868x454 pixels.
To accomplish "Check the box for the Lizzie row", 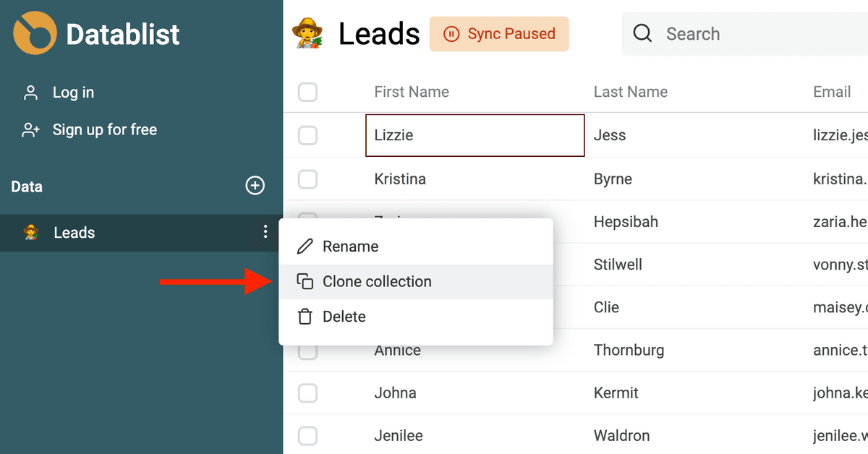I will tap(308, 135).
